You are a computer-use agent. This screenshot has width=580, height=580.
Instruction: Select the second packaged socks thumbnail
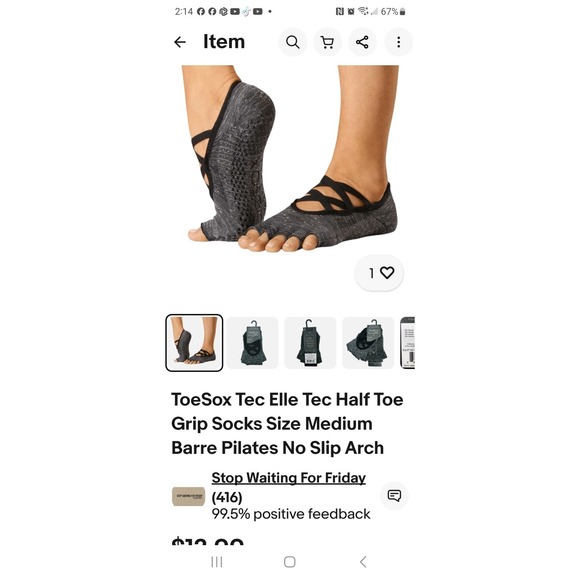252,343
